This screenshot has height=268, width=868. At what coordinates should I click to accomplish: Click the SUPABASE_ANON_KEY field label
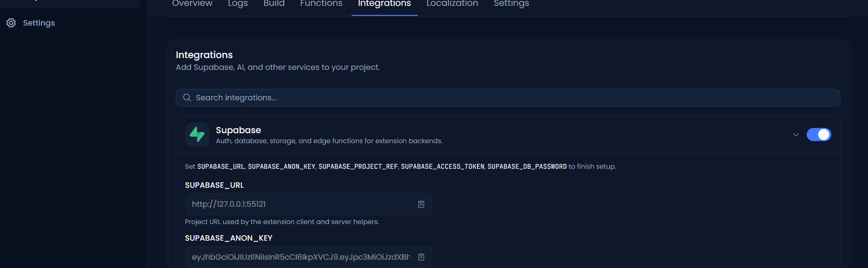point(229,238)
